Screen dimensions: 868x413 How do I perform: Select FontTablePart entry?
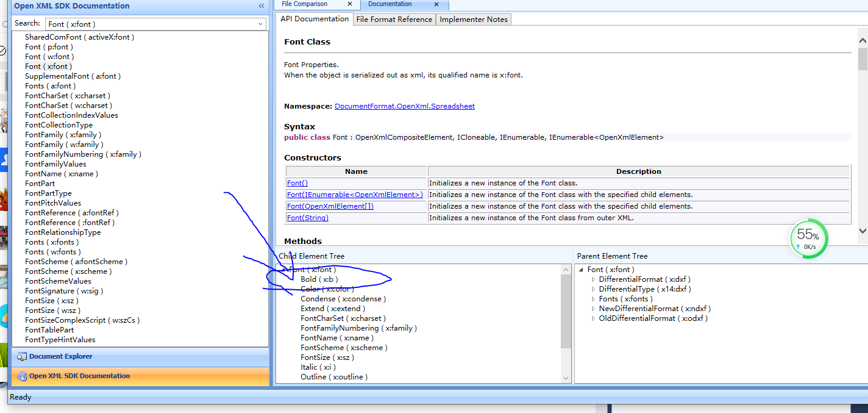(49, 330)
